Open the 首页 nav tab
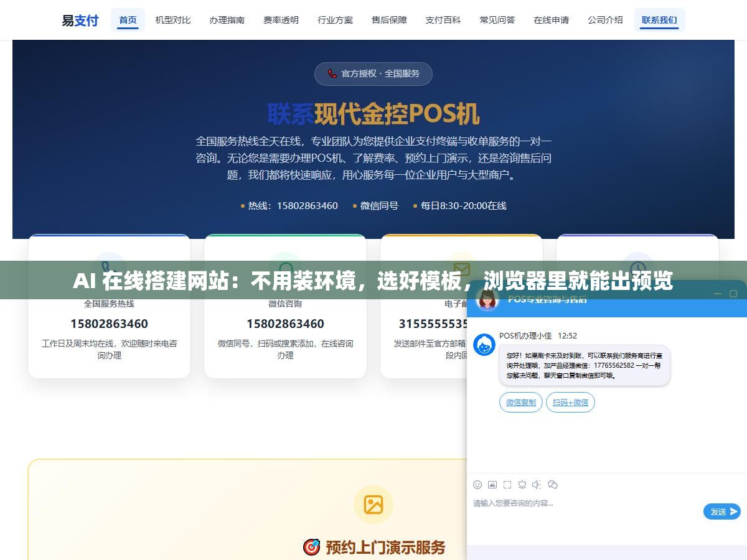The width and height of the screenshot is (747, 560). 128,20
